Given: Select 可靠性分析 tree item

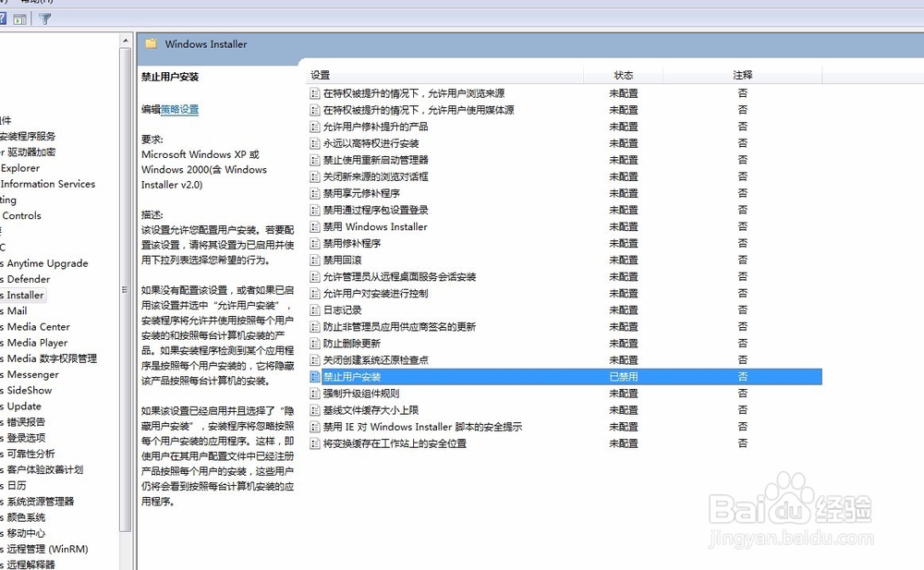Looking at the screenshot, I should point(30,454).
